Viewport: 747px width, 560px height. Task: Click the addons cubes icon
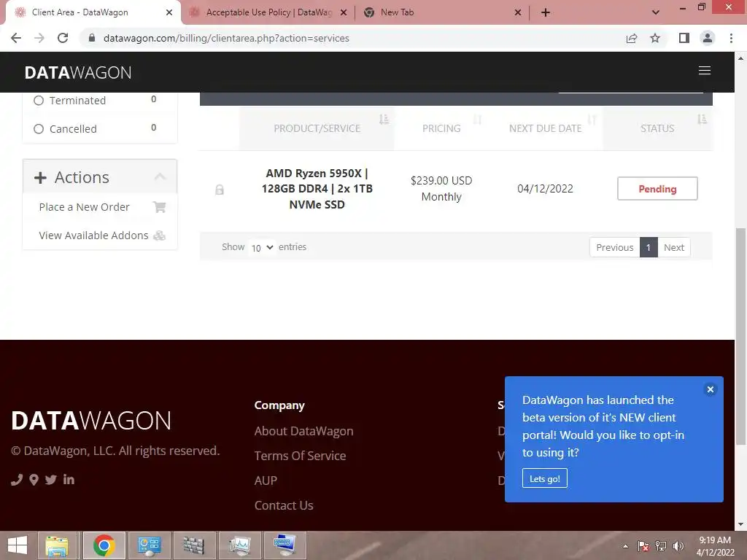click(160, 236)
